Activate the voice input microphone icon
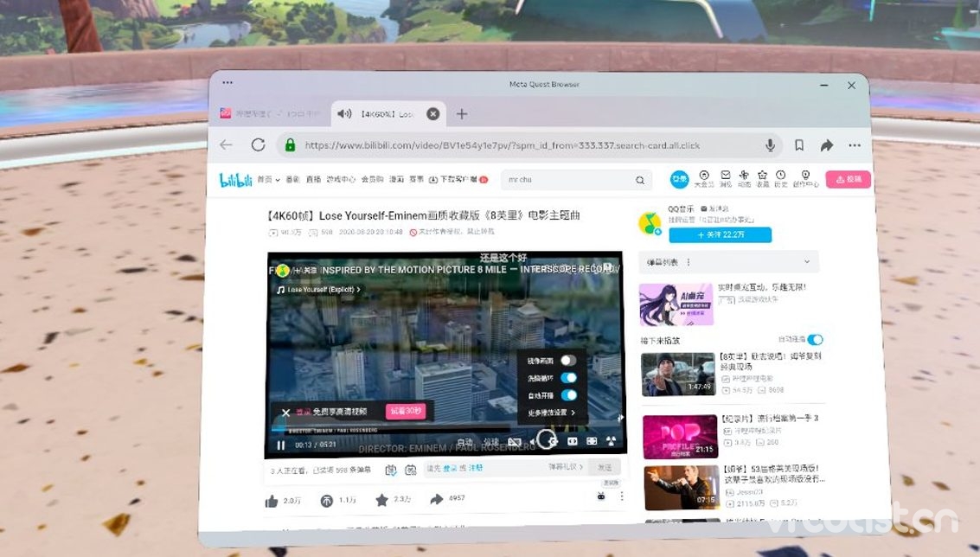980x557 pixels. click(770, 145)
